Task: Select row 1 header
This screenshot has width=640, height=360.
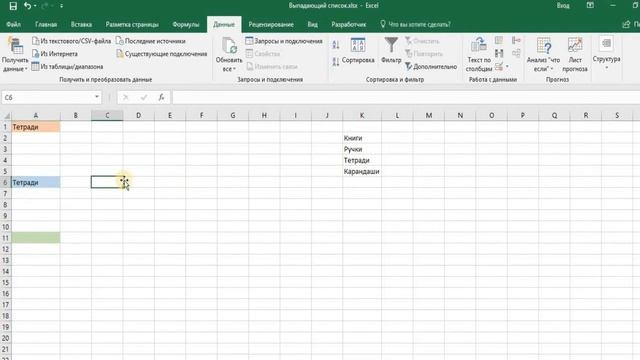Action: [6, 127]
